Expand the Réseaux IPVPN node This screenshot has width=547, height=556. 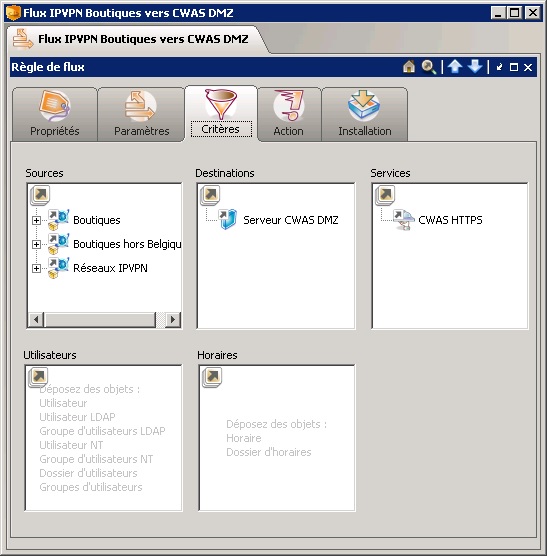[36, 268]
